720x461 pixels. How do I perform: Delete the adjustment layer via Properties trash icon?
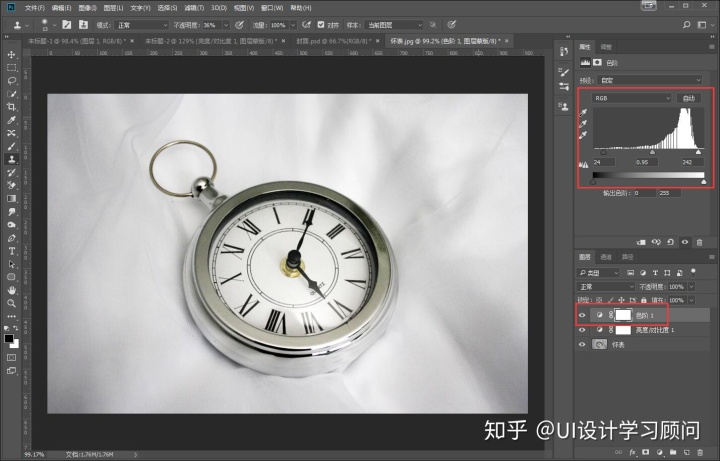point(699,242)
